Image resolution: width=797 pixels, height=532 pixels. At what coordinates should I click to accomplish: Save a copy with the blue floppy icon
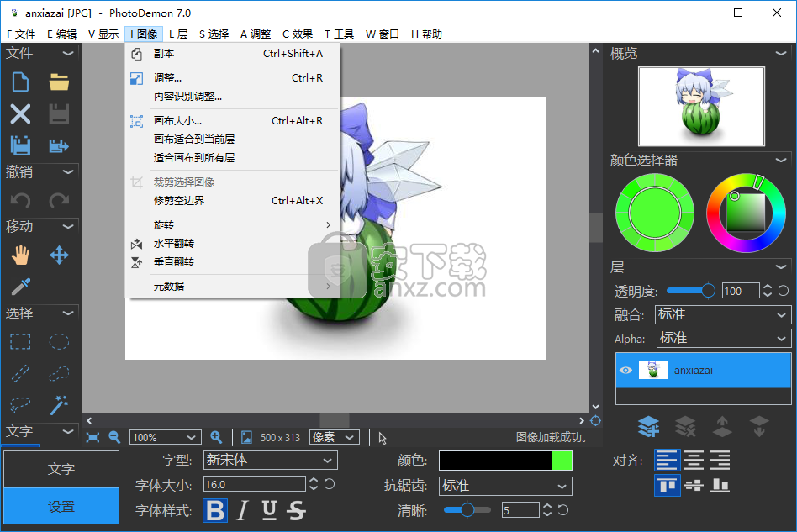[x=20, y=145]
